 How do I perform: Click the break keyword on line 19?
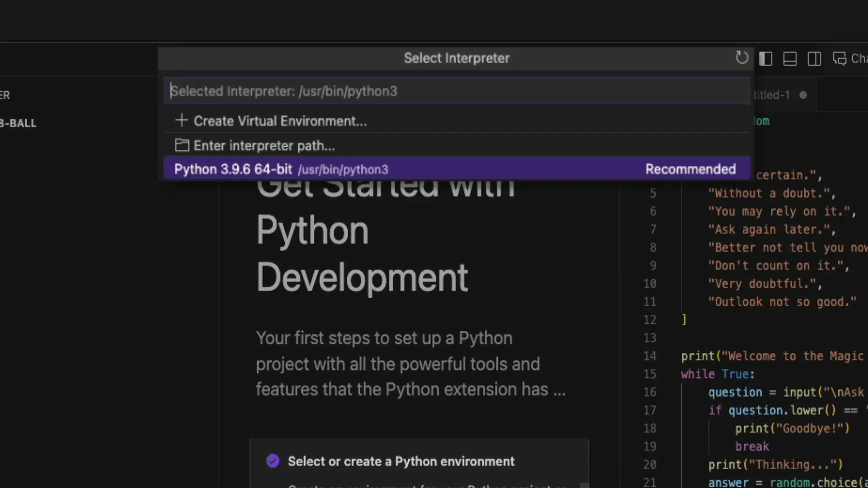(x=752, y=446)
